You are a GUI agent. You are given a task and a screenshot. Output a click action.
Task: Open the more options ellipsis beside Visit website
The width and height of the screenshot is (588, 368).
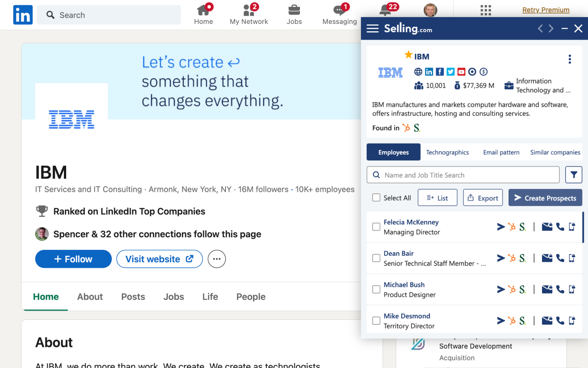point(217,259)
